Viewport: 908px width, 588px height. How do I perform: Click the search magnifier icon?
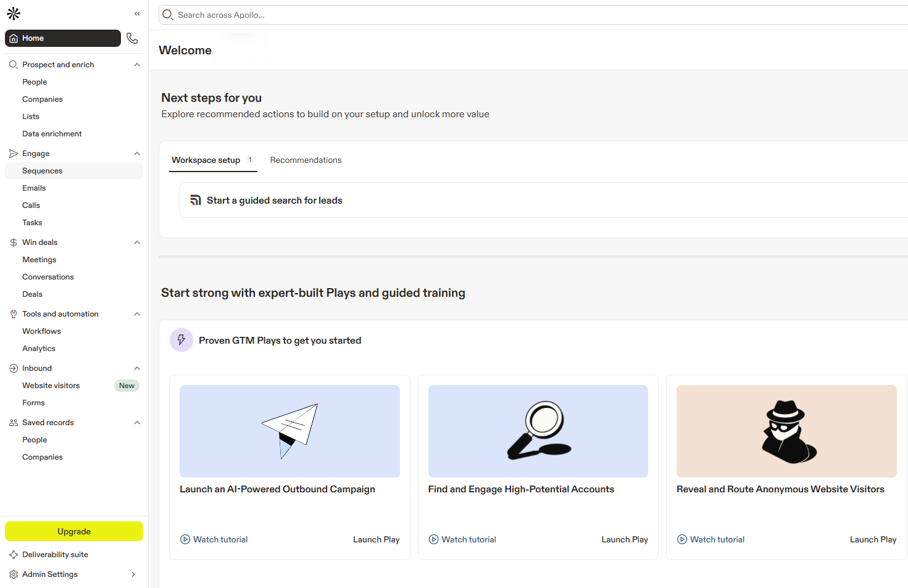pos(167,15)
